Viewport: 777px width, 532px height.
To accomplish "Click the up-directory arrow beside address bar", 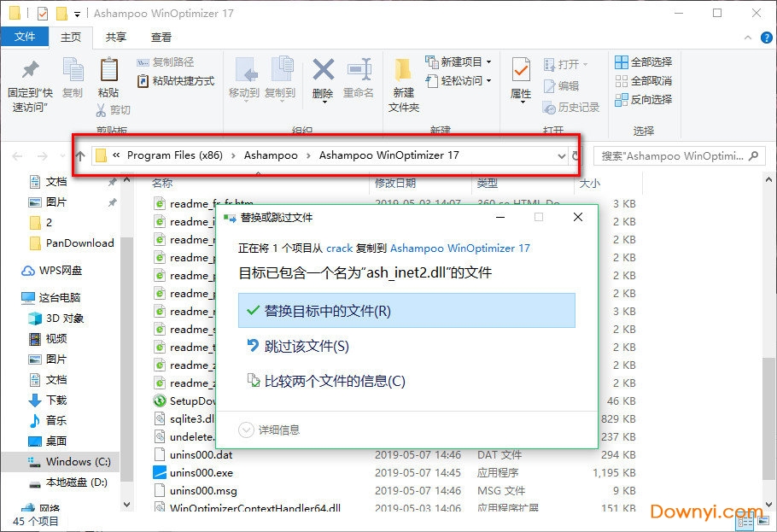I will click(80, 156).
